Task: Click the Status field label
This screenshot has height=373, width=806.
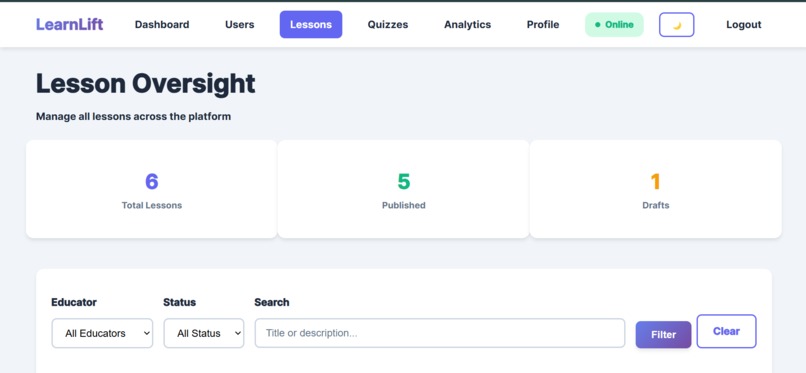Action: pyautogui.click(x=179, y=302)
